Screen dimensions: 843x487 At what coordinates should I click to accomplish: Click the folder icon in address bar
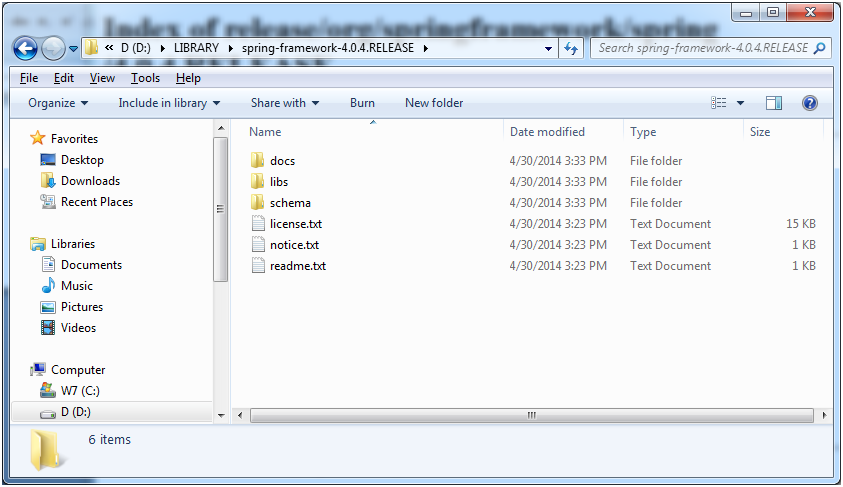click(92, 48)
